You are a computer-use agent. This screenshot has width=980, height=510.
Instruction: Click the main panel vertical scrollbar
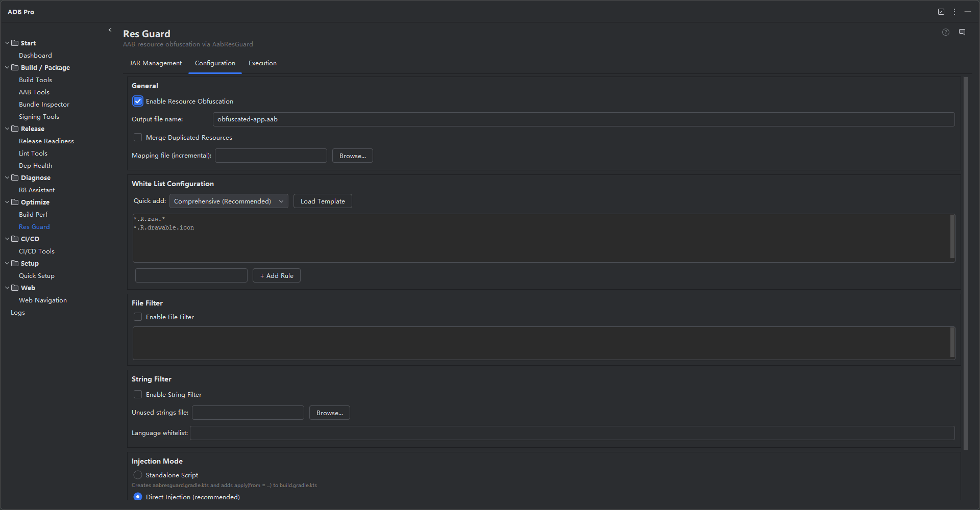tap(965, 263)
